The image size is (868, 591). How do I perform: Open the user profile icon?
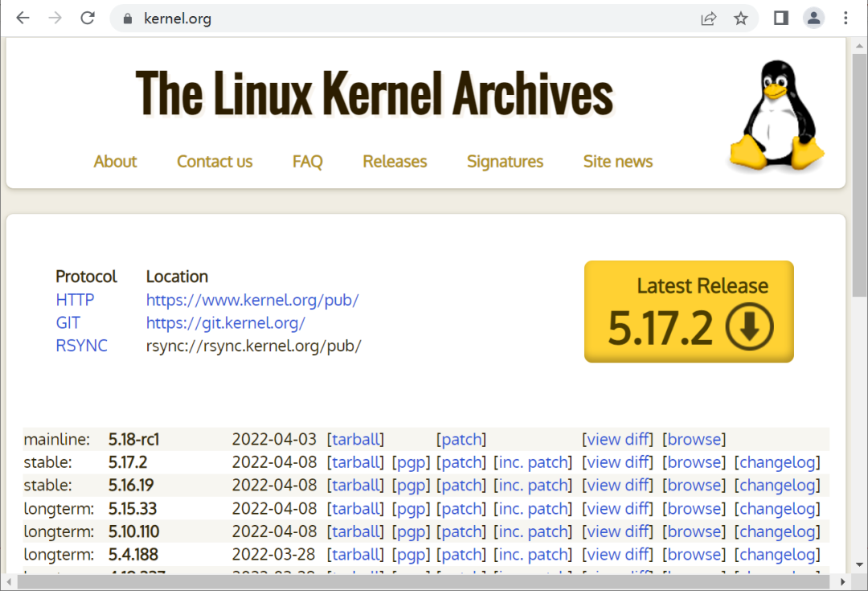813,18
